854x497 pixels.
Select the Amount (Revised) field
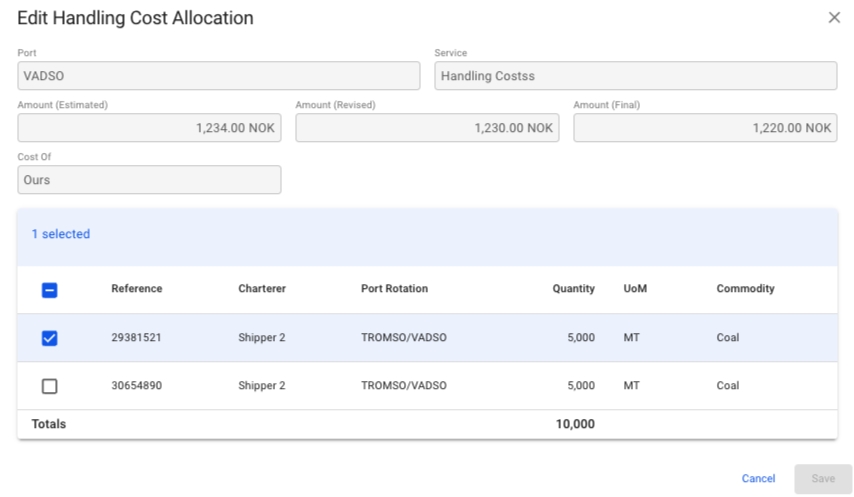tap(427, 128)
